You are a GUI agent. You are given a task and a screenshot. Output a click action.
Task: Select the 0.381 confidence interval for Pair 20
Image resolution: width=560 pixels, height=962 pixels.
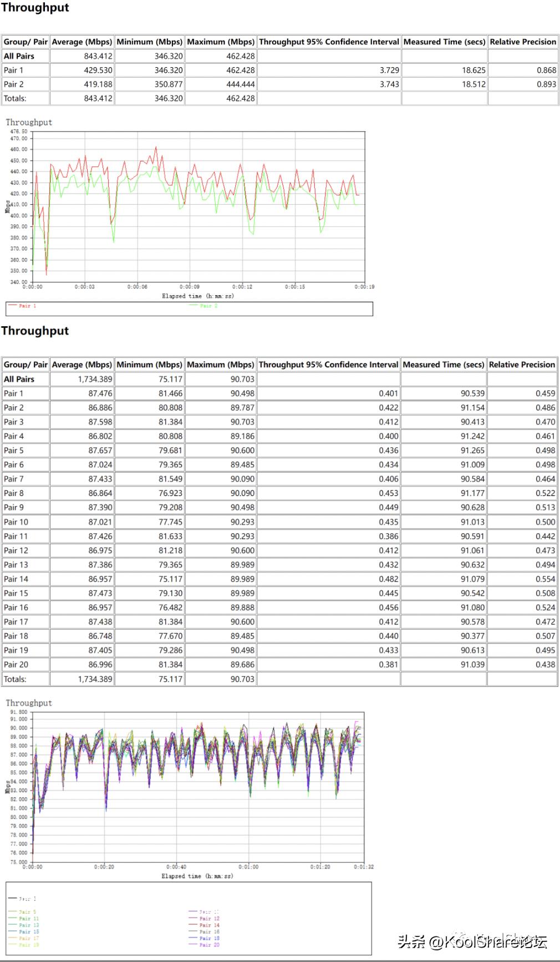point(389,665)
